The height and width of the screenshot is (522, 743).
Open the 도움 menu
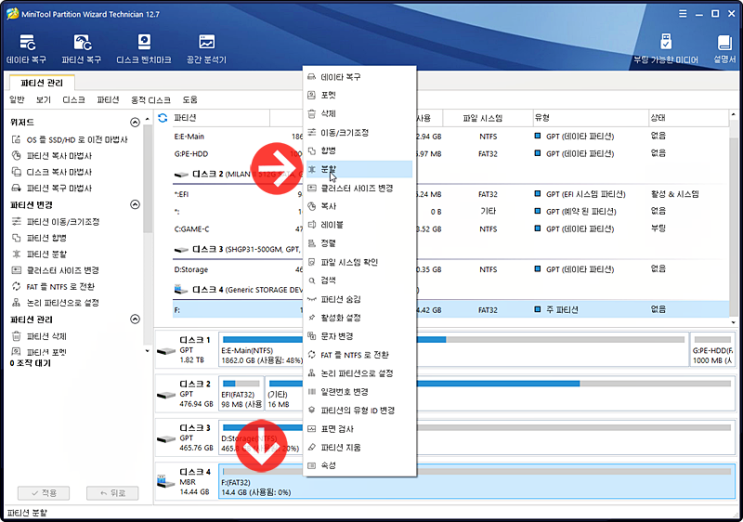point(190,99)
